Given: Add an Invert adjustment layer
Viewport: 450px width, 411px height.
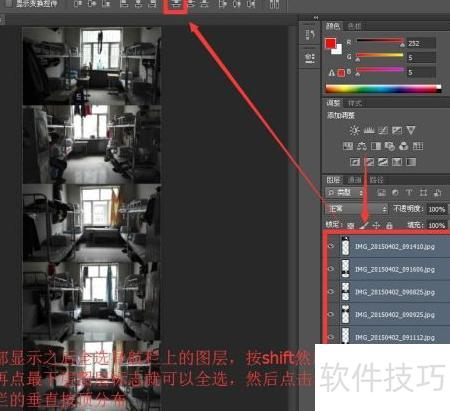Looking at the screenshot, I should (x=355, y=162).
